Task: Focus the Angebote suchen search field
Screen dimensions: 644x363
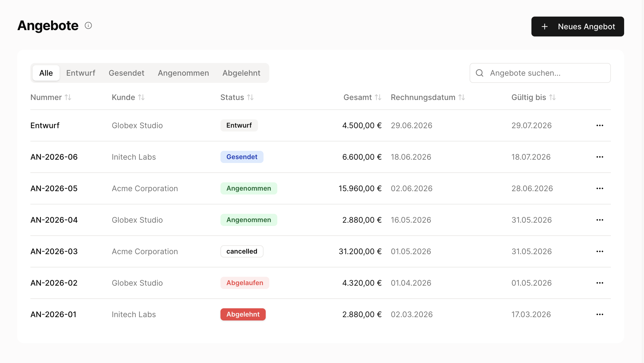Action: tap(540, 73)
